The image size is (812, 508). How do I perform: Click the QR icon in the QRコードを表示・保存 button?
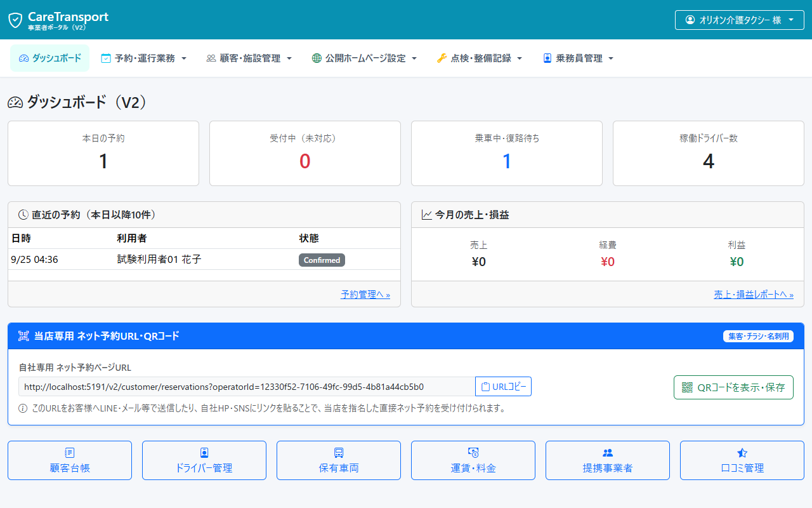pyautogui.click(x=687, y=387)
